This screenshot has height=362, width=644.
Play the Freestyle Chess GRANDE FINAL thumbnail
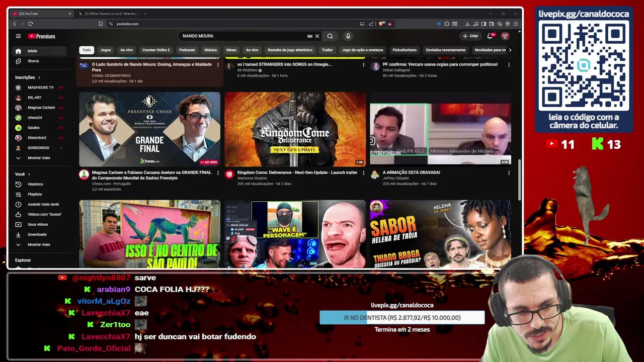(x=149, y=129)
